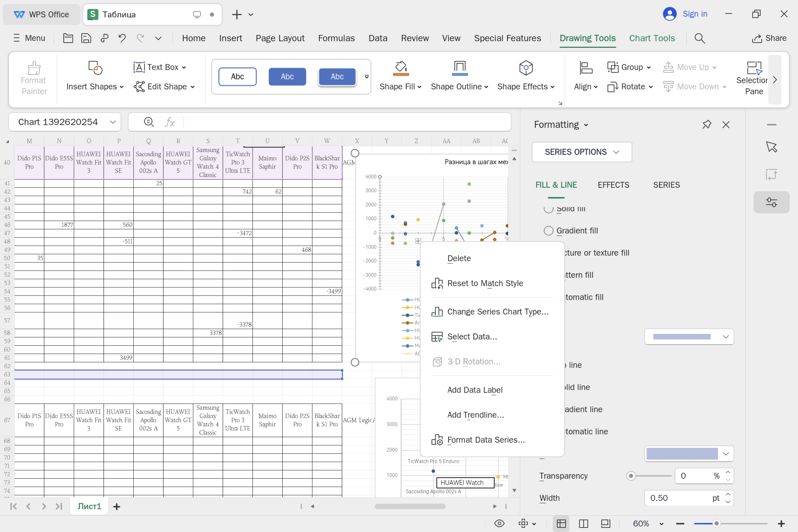
Task: Switch to page break preview view
Action: click(x=583, y=523)
